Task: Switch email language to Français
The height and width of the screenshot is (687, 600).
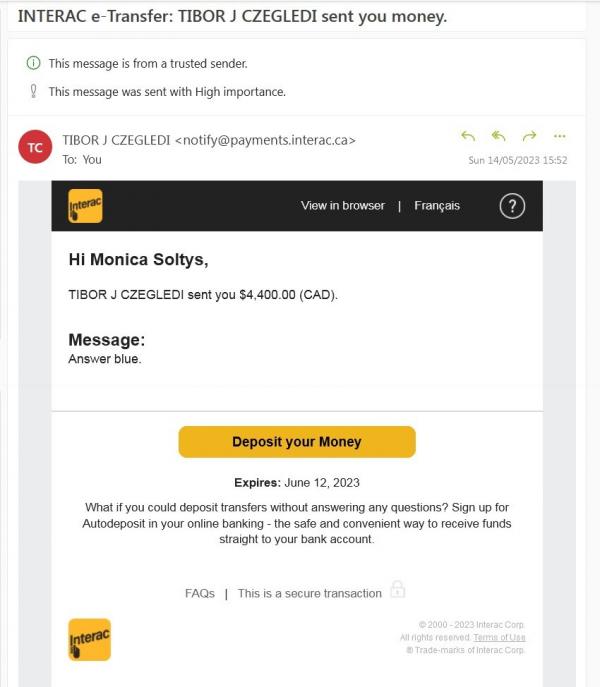Action: pyautogui.click(x=437, y=206)
